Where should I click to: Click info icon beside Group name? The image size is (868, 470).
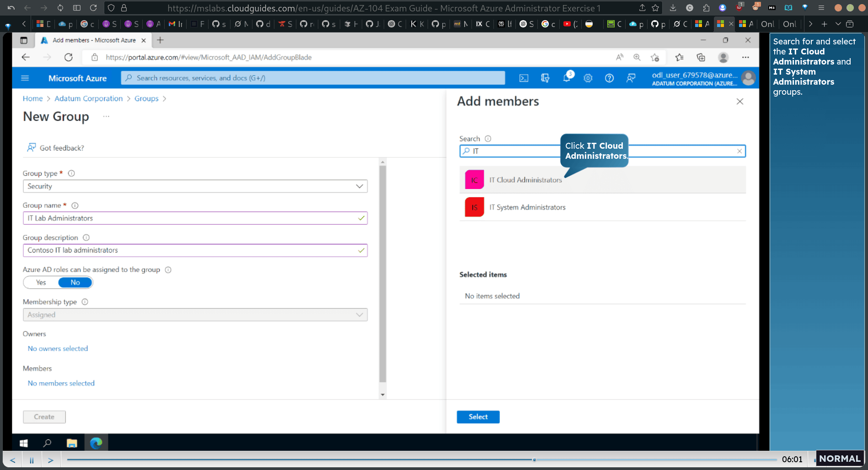coord(75,205)
